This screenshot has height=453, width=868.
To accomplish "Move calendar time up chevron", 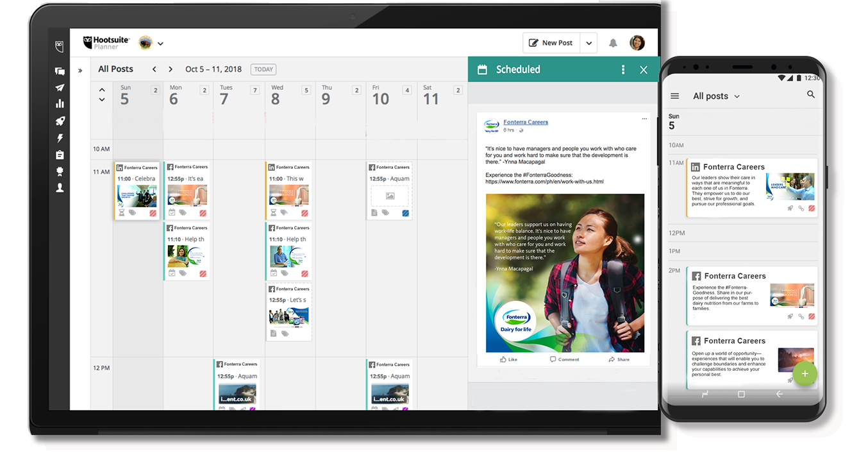I will point(102,89).
